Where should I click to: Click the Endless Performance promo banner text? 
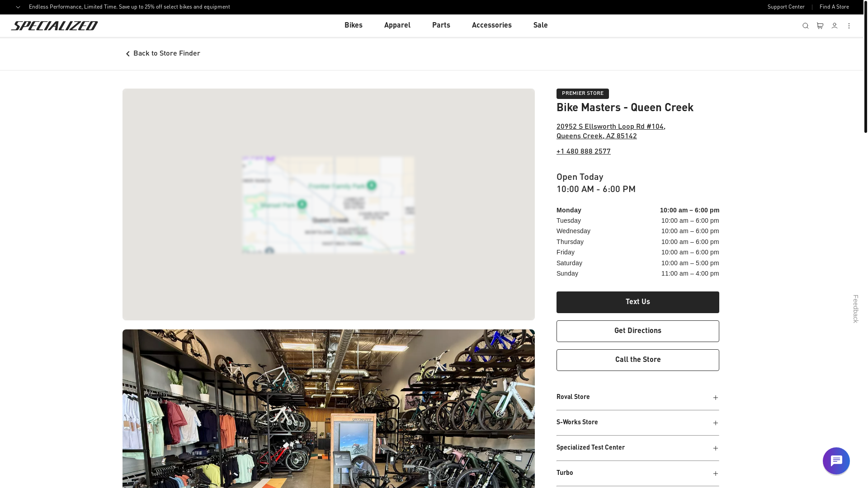click(x=129, y=7)
